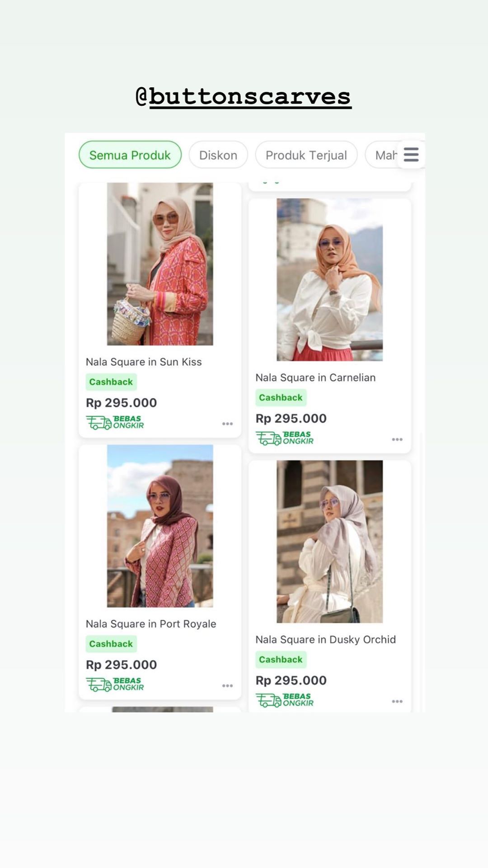
Task: Select the Semua Produk filter tab
Action: 130,155
